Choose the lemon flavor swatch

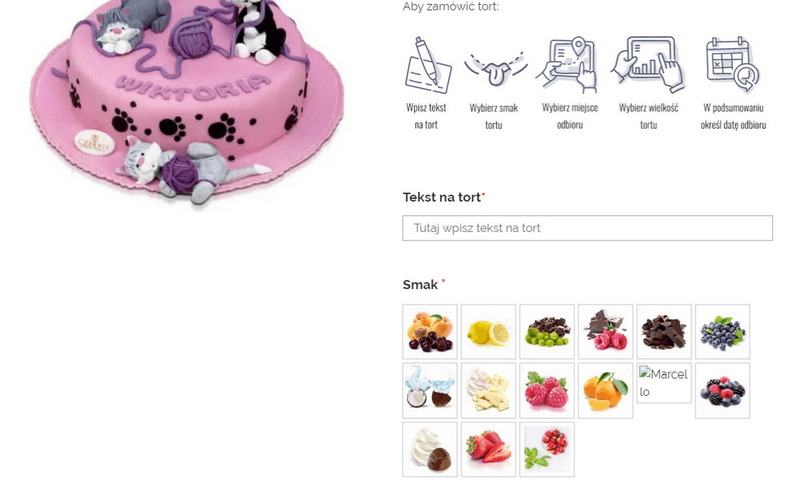pyautogui.click(x=488, y=332)
